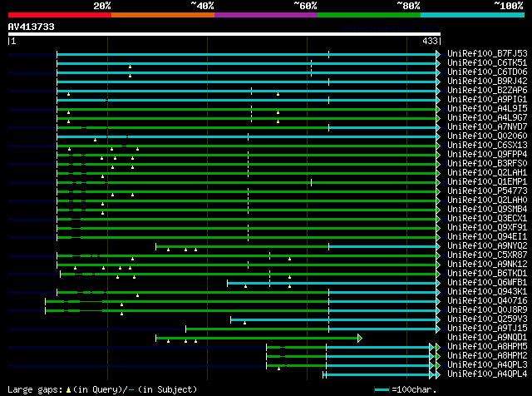Click the =100char scale legend
The image size is (532, 396).
pyautogui.click(x=406, y=389)
